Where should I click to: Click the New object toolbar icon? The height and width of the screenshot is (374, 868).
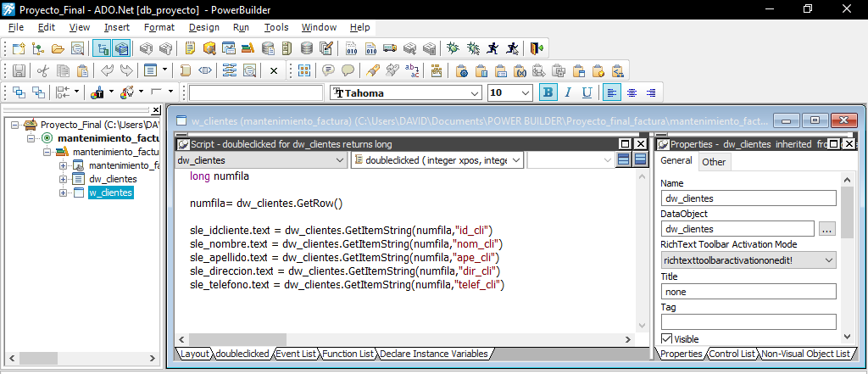click(x=19, y=48)
